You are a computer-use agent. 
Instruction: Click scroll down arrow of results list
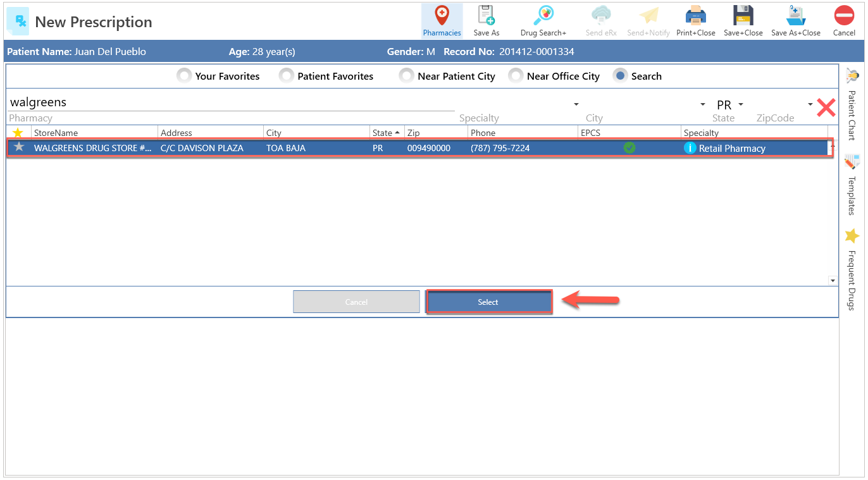click(x=833, y=280)
